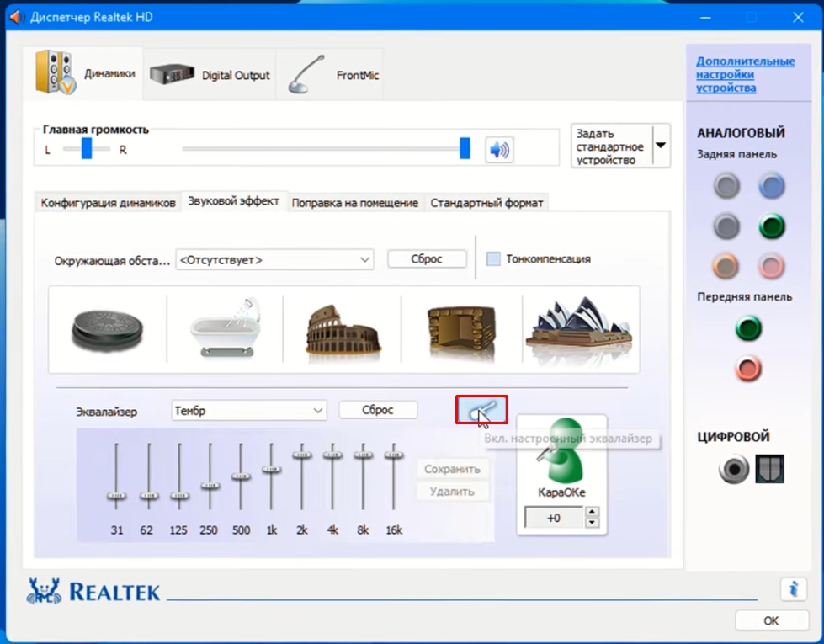824x644 pixels.
Task: Switch to the FrontMic tab
Action: coord(330,75)
